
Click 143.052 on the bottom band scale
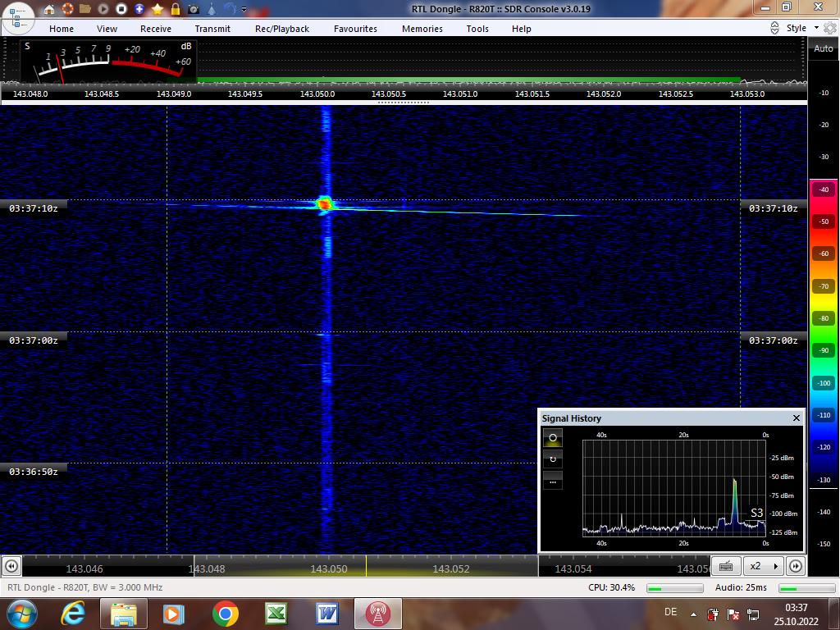click(451, 569)
